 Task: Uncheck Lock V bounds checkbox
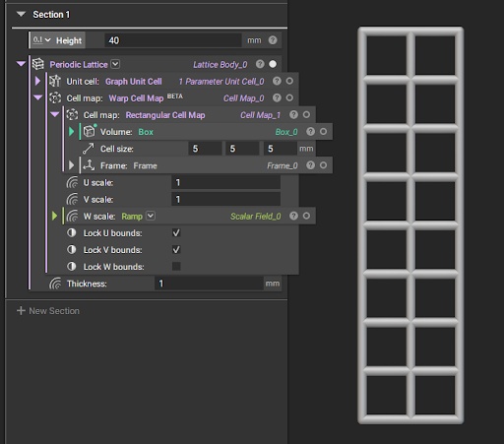tap(176, 249)
